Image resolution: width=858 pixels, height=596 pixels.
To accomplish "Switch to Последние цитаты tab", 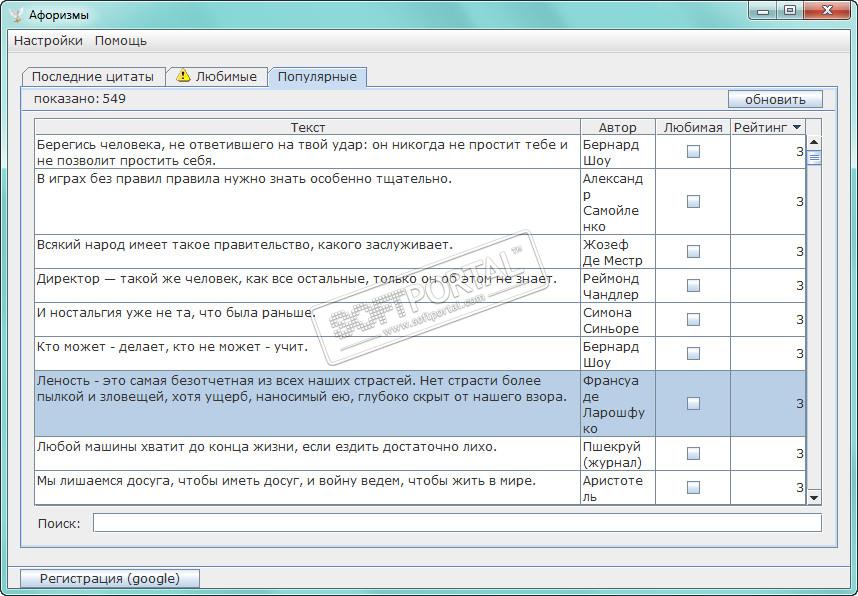I will pos(92,77).
